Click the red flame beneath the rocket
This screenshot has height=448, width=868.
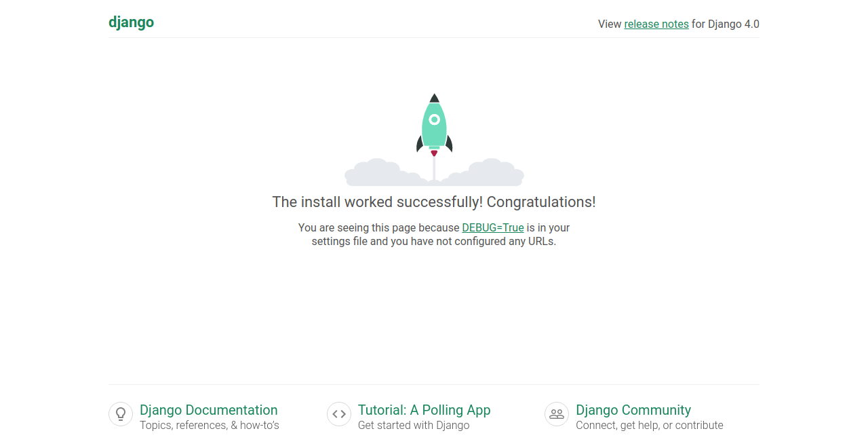point(434,153)
